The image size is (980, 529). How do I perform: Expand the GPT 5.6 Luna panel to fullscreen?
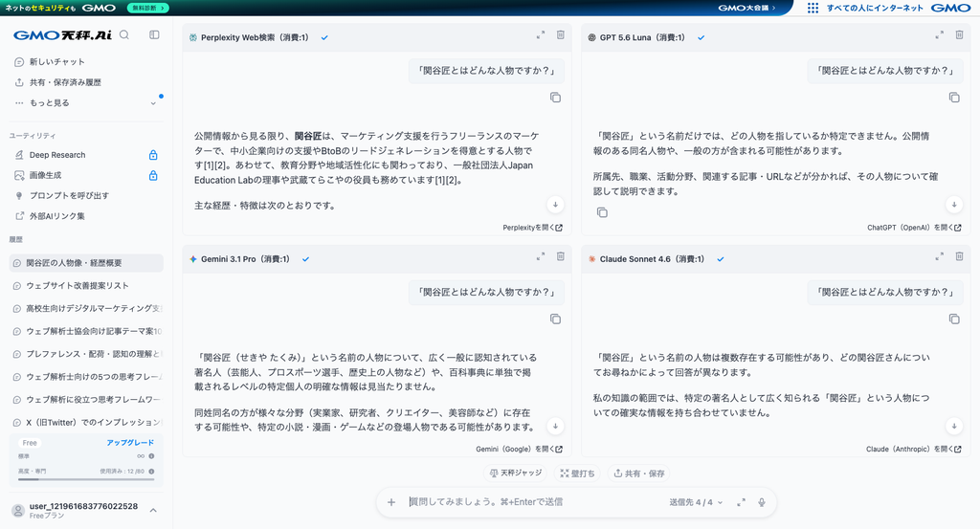point(940,35)
